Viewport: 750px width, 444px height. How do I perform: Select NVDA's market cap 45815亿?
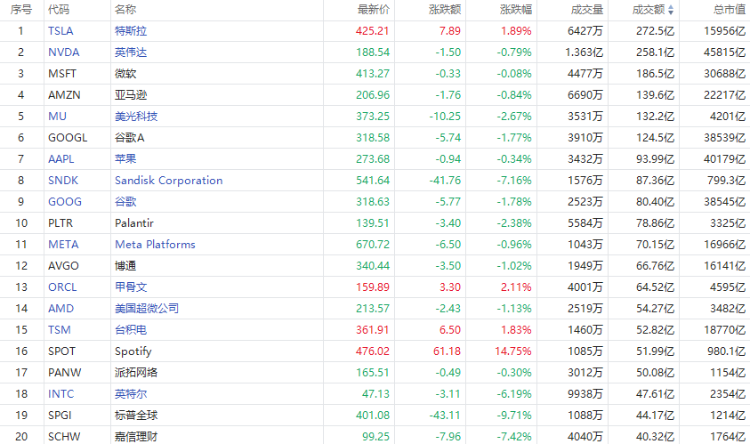pyautogui.click(x=725, y=52)
